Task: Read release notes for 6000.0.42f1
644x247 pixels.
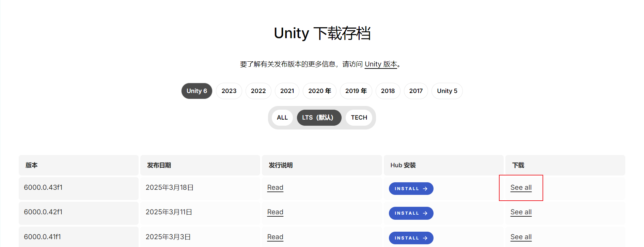Action: pos(275,212)
